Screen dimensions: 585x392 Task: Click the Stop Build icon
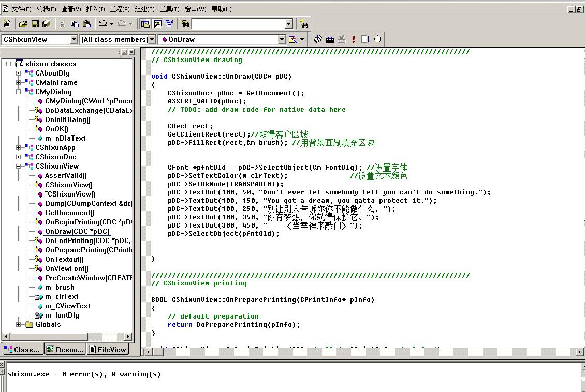[341, 39]
